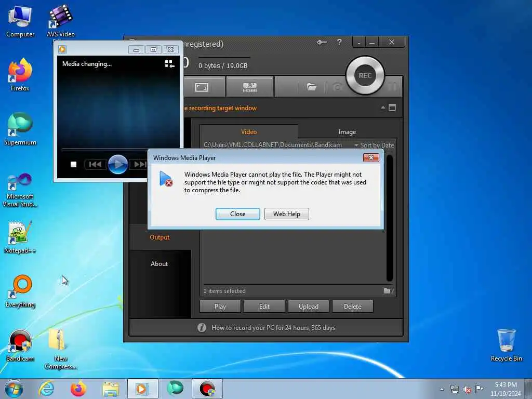Image resolution: width=532 pixels, height=399 pixels.
Task: Switch to Bandicam Video tab
Action: coord(249,131)
